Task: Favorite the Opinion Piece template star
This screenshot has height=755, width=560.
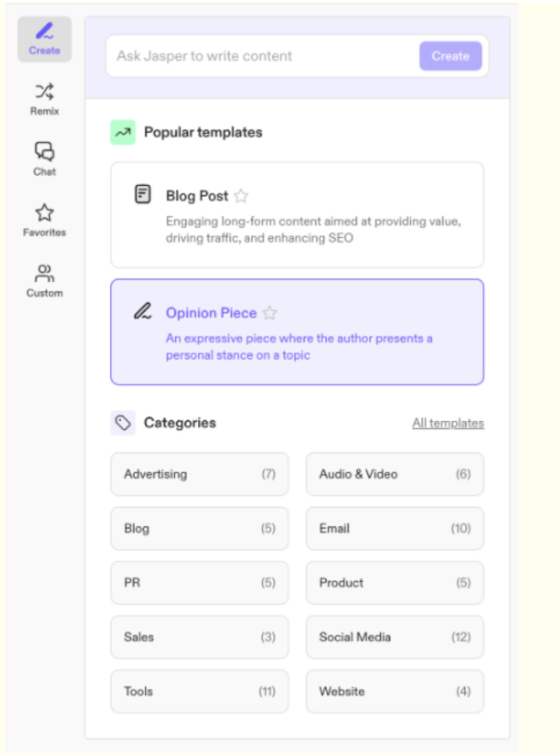Action: 270,313
